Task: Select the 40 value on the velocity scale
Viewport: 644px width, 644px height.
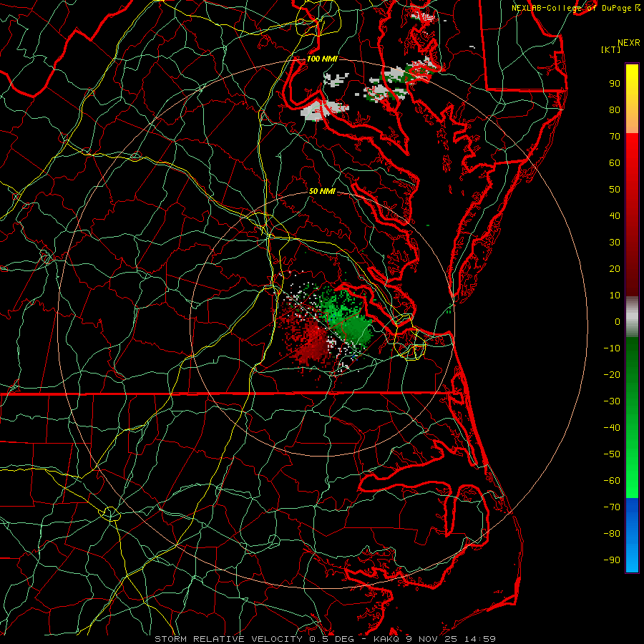Action: pyautogui.click(x=615, y=216)
